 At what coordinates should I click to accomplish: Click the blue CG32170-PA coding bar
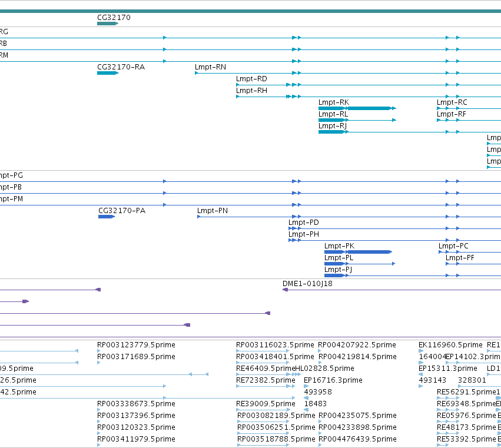pos(107,217)
